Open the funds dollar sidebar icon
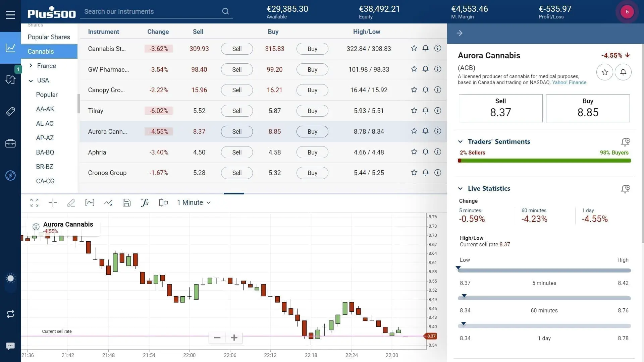The width and height of the screenshot is (644, 362). (10, 175)
